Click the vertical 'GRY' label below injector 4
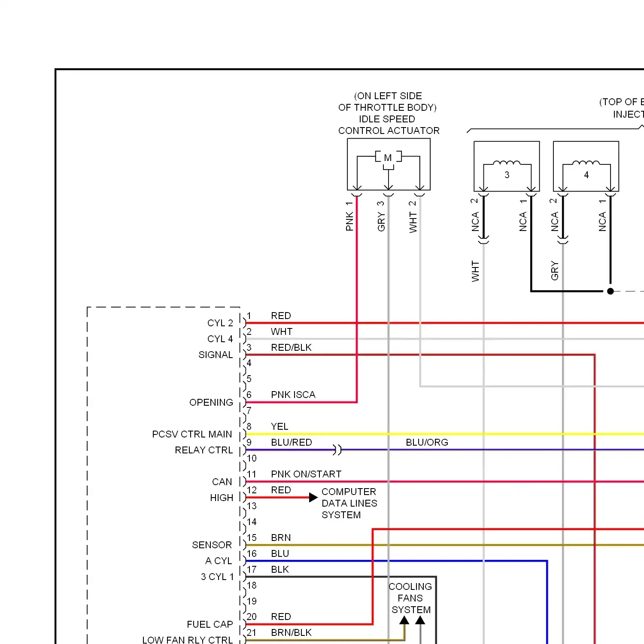 pyautogui.click(x=554, y=270)
